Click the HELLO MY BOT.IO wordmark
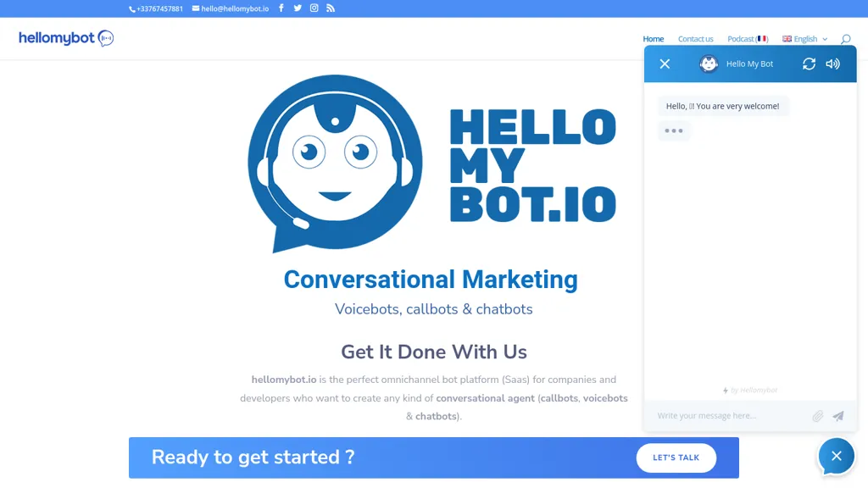868x488 pixels. (x=533, y=165)
